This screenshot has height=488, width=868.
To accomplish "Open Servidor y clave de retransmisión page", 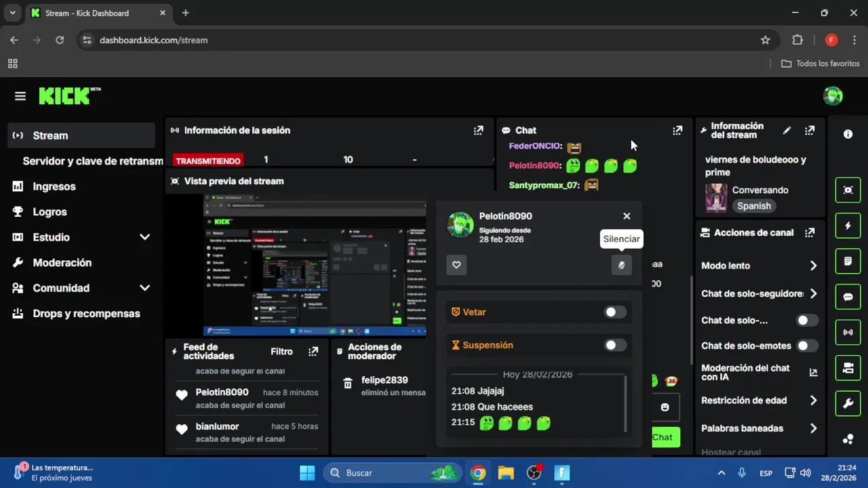I will tap(93, 161).
